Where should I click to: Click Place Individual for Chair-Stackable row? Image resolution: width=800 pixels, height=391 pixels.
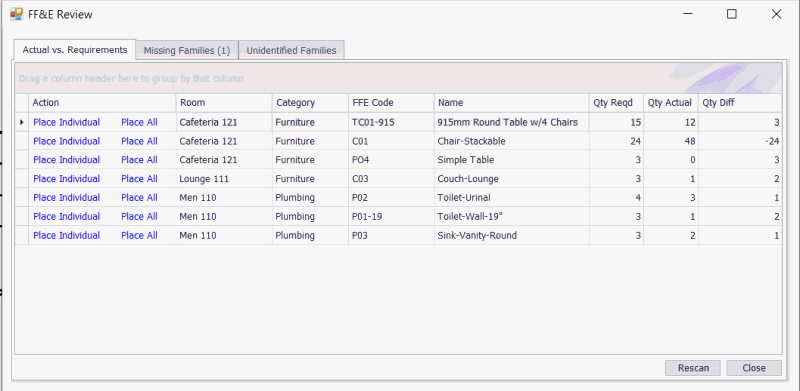(x=67, y=141)
